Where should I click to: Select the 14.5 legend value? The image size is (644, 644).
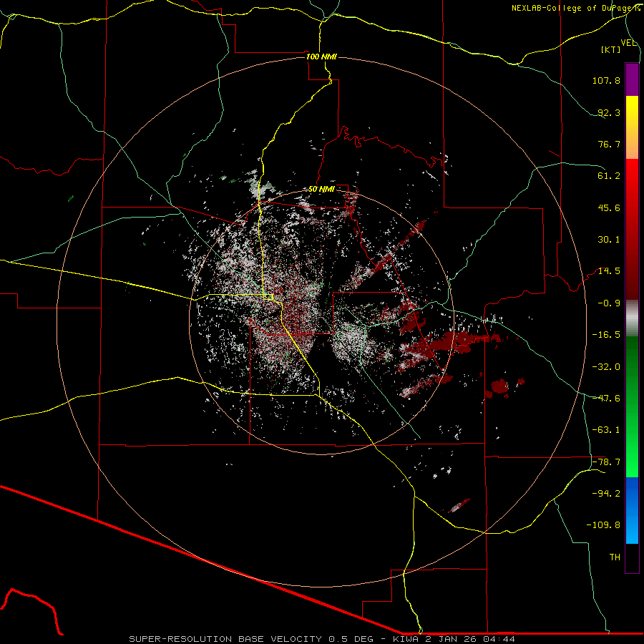pyautogui.click(x=609, y=271)
